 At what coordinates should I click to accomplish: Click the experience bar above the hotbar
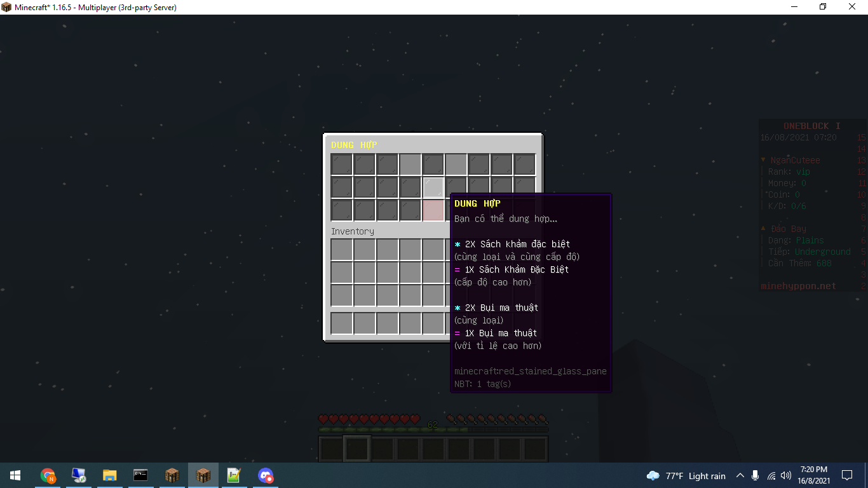pos(433,430)
